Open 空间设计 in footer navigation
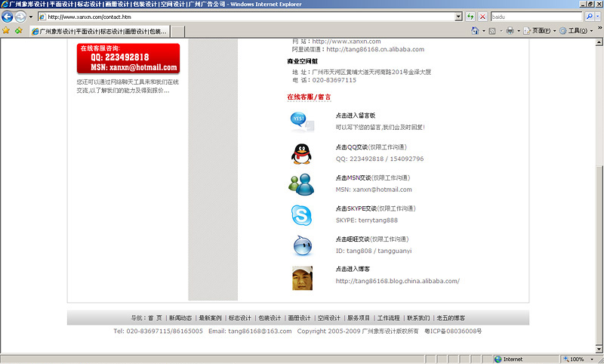The image size is (604, 364). pos(329,318)
